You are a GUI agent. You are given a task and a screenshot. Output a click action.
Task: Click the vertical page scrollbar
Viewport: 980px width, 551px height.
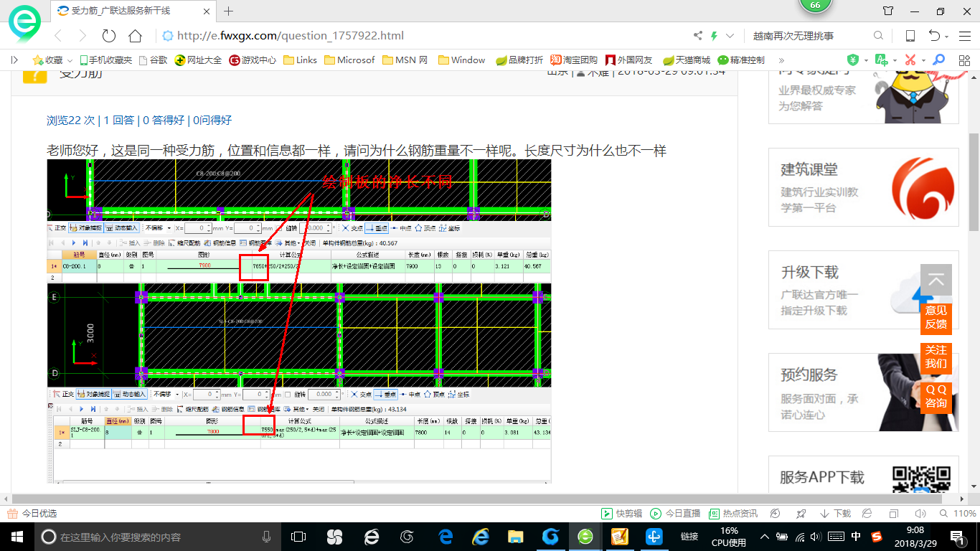coord(974,182)
